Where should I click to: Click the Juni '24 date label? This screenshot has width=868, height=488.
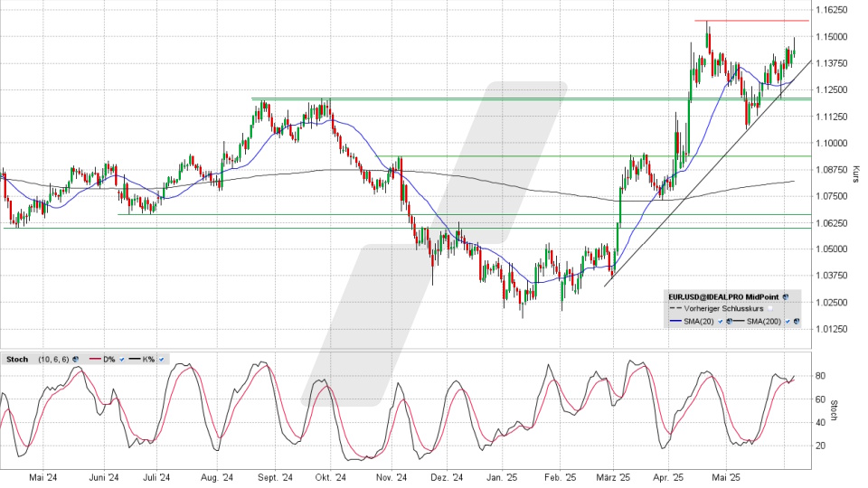(103, 477)
